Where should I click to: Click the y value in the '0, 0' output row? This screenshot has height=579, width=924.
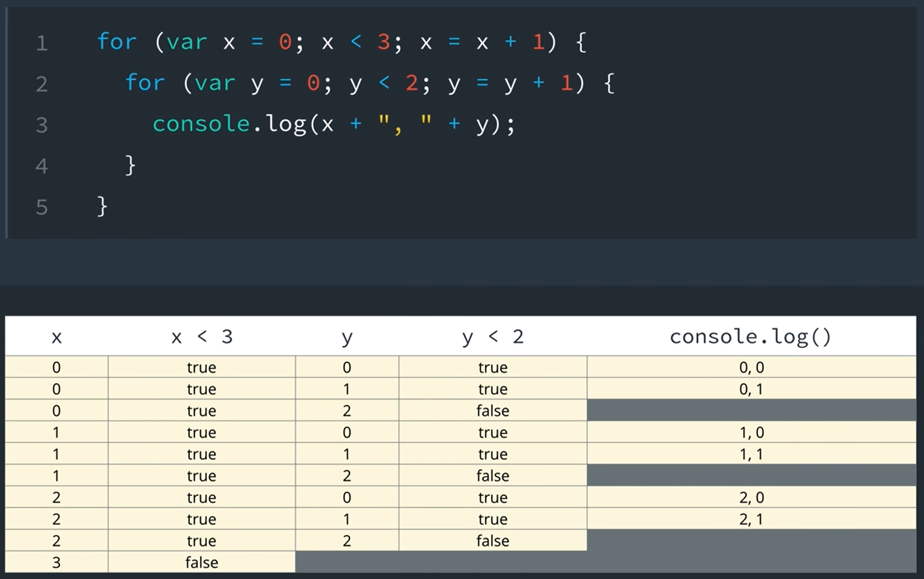(347, 367)
